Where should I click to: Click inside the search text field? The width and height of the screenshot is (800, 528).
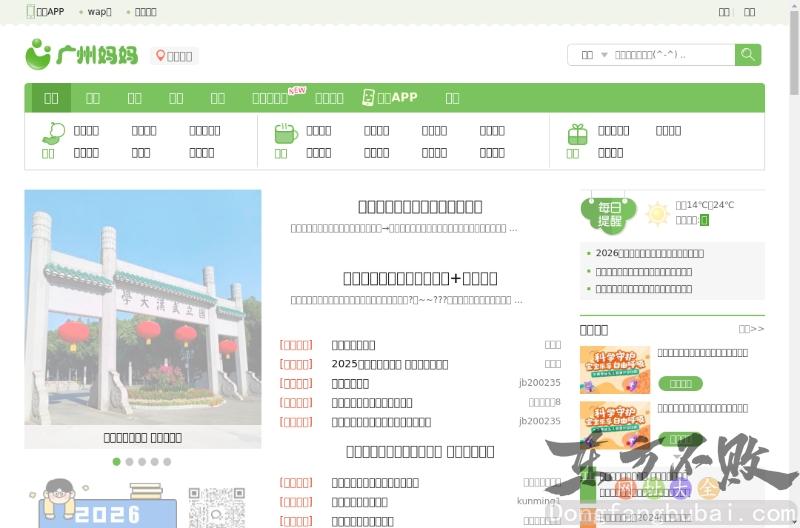coord(670,55)
